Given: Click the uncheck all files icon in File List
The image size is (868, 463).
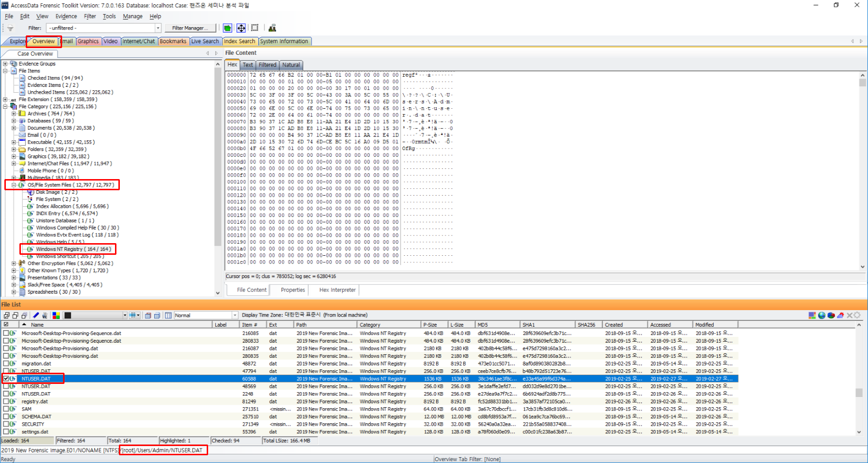Looking at the screenshot, I should pyautogui.click(x=15, y=315).
